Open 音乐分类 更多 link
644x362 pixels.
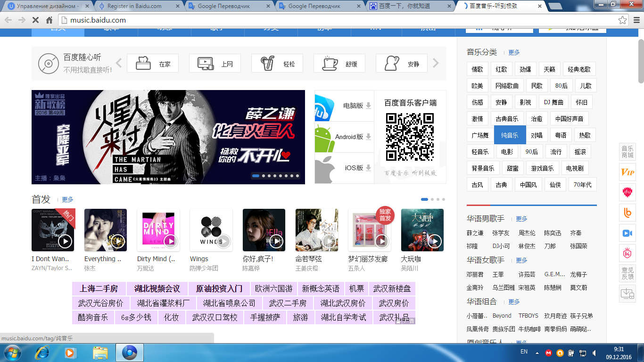514,52
